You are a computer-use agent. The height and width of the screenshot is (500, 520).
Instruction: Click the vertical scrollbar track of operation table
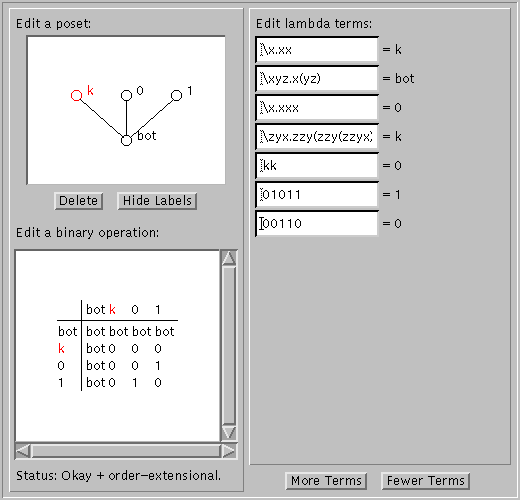(x=229, y=345)
